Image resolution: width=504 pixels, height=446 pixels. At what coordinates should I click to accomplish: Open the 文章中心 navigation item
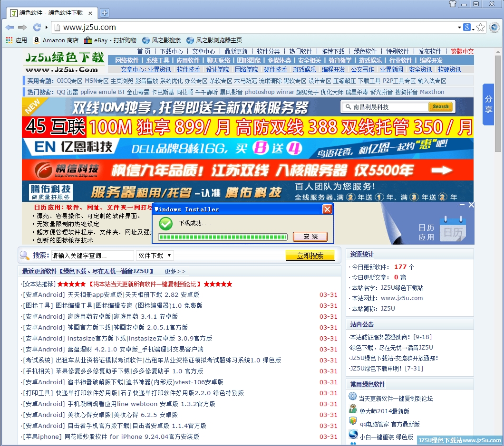tap(204, 51)
